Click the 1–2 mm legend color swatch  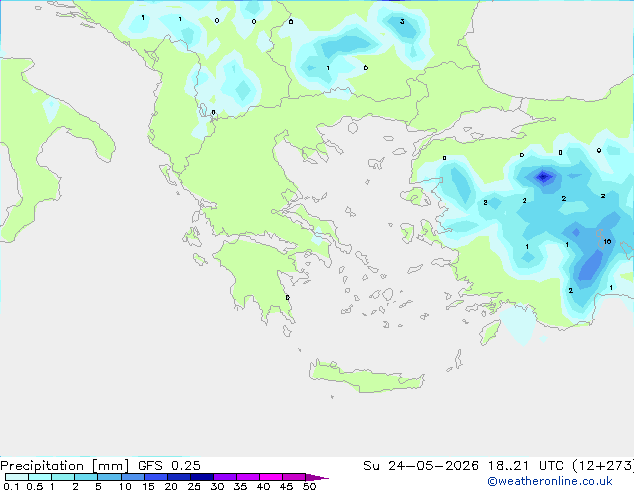pyautogui.click(x=63, y=477)
